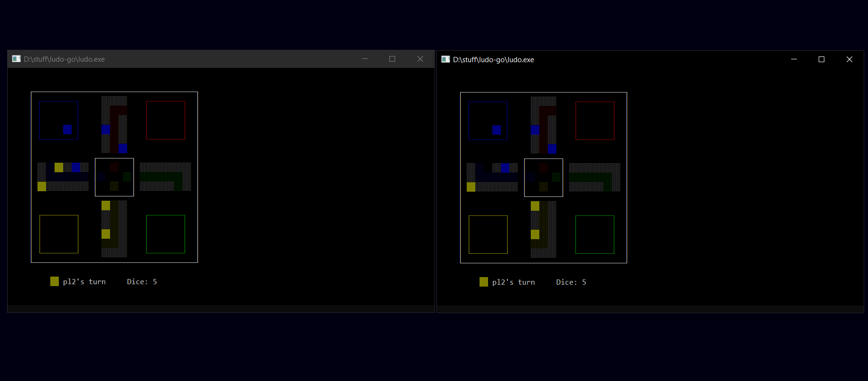
Task: Click the green home box in the right board
Action: pos(595,234)
